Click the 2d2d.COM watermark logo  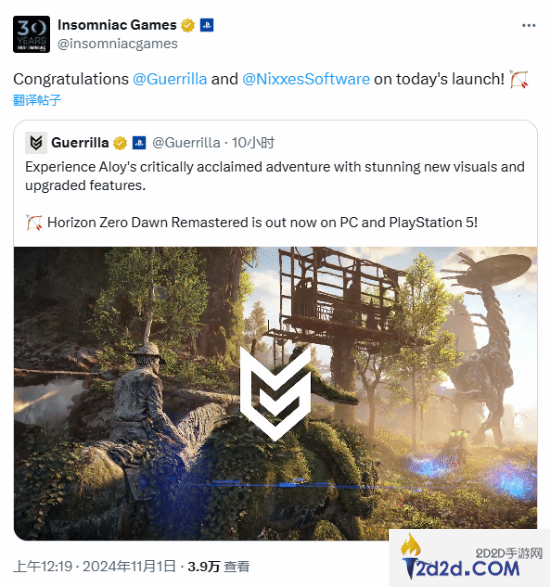pos(470,558)
